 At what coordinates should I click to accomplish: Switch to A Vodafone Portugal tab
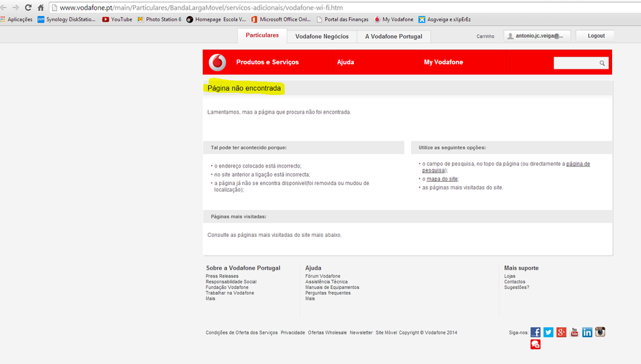point(394,37)
